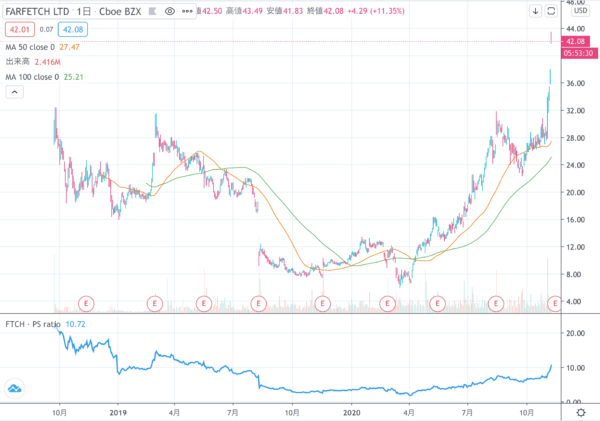Select the MA 100 close 0 indicator legend
This screenshot has height=421, width=600.
pos(32,77)
